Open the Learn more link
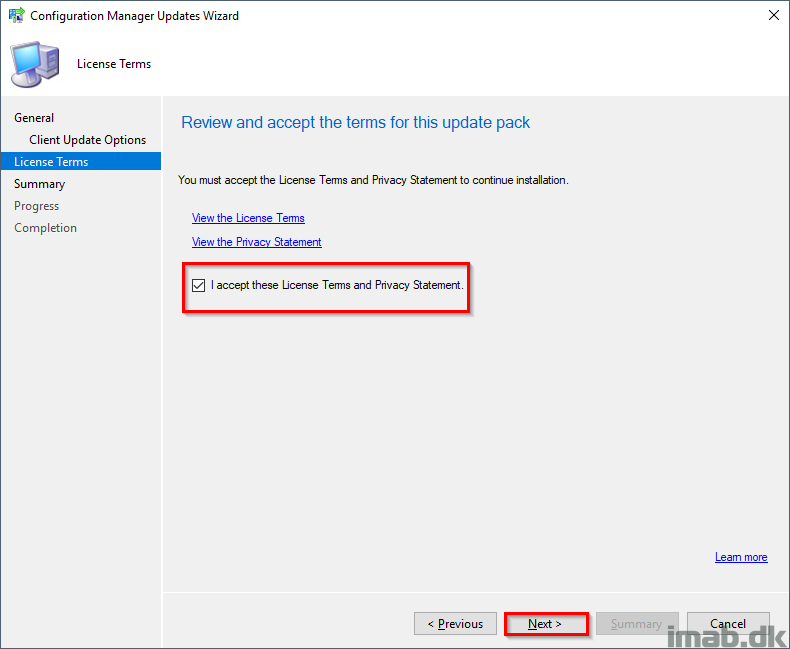Screen dimensions: 790x649 click(x=741, y=557)
